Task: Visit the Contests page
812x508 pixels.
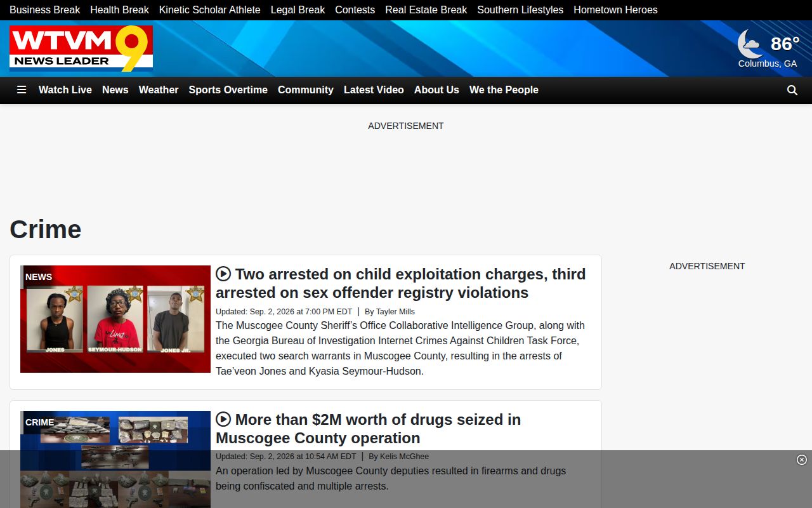Action: 355,10
